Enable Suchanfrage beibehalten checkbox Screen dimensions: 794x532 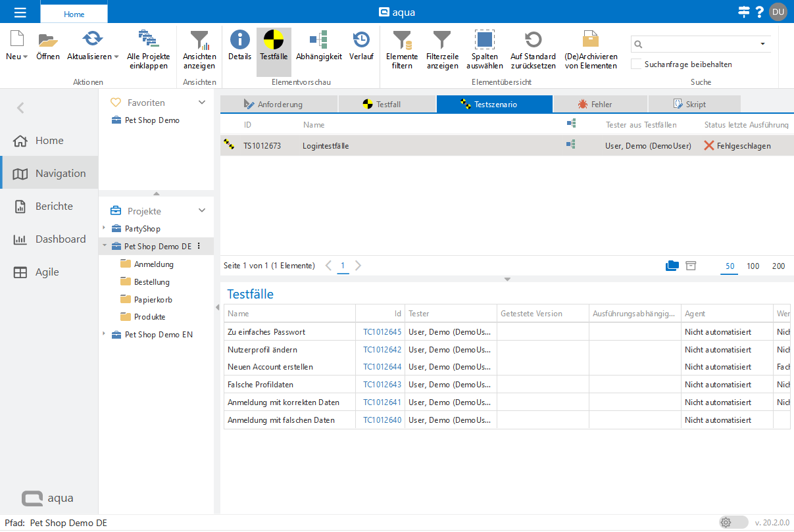(636, 64)
